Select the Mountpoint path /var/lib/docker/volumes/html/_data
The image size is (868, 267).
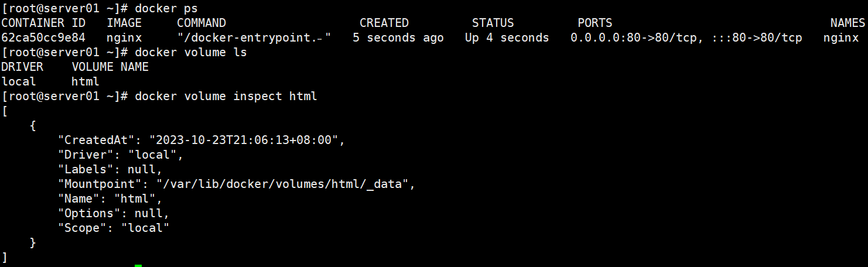tap(282, 184)
